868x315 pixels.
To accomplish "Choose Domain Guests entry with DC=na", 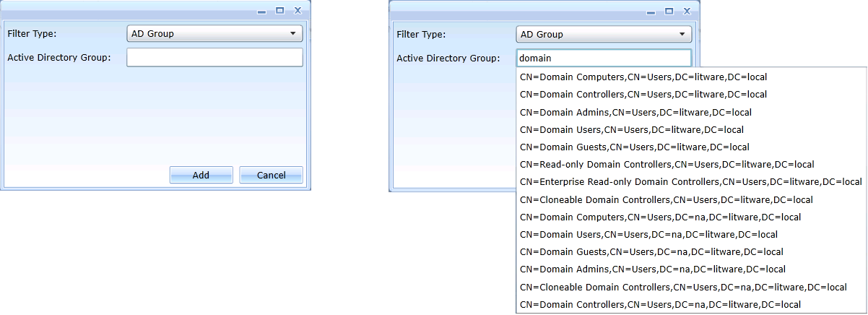I will (651, 252).
